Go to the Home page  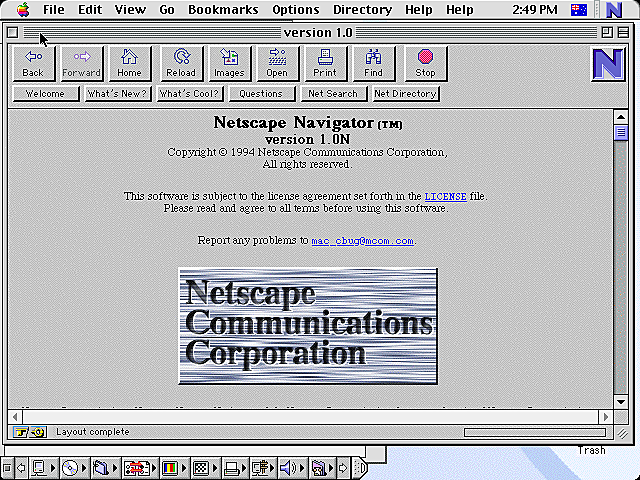point(129,64)
